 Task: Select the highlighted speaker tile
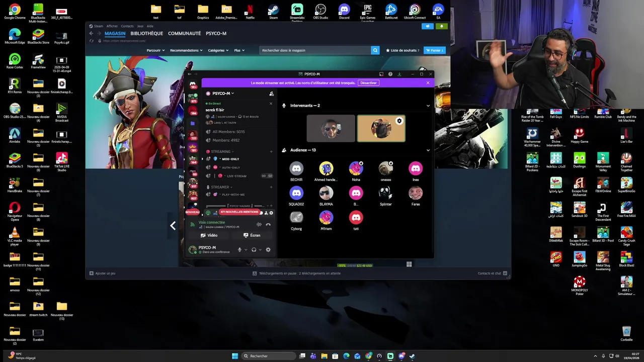381,128
